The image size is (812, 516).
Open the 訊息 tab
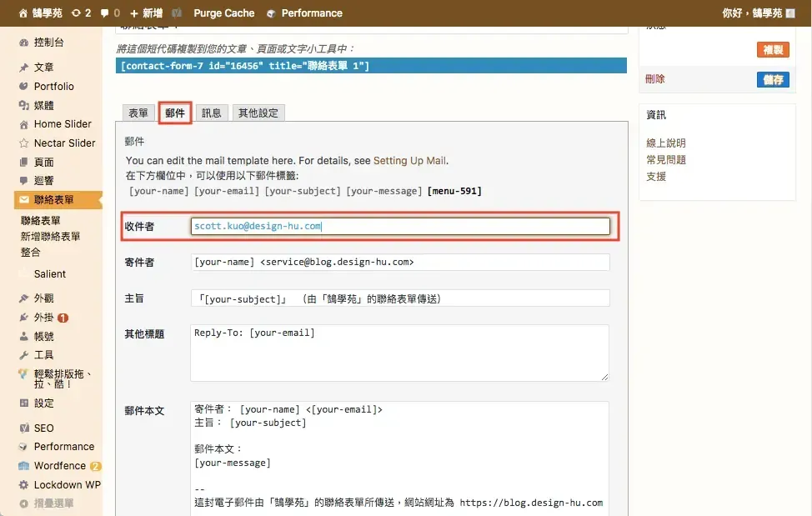click(211, 113)
